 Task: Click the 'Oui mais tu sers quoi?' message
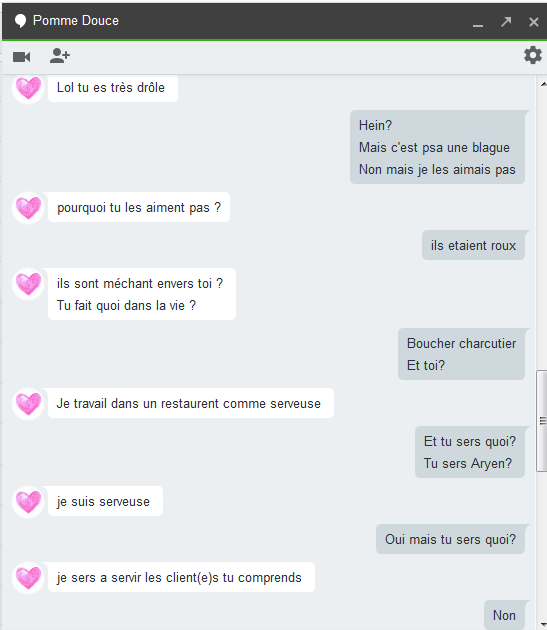(451, 539)
